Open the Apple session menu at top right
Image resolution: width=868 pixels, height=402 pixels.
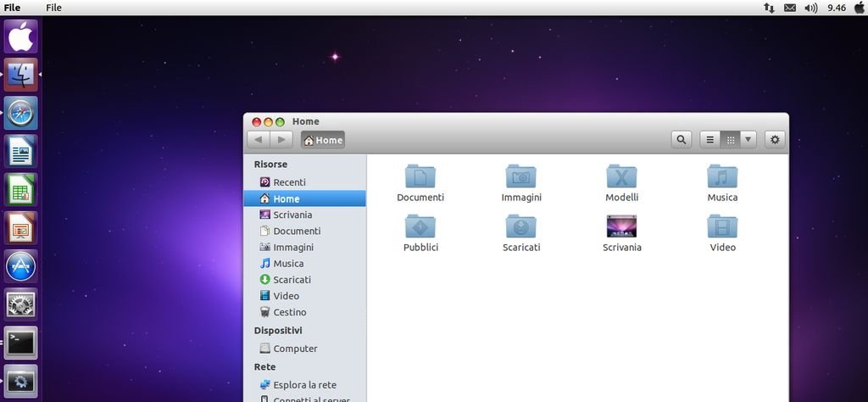point(859,8)
